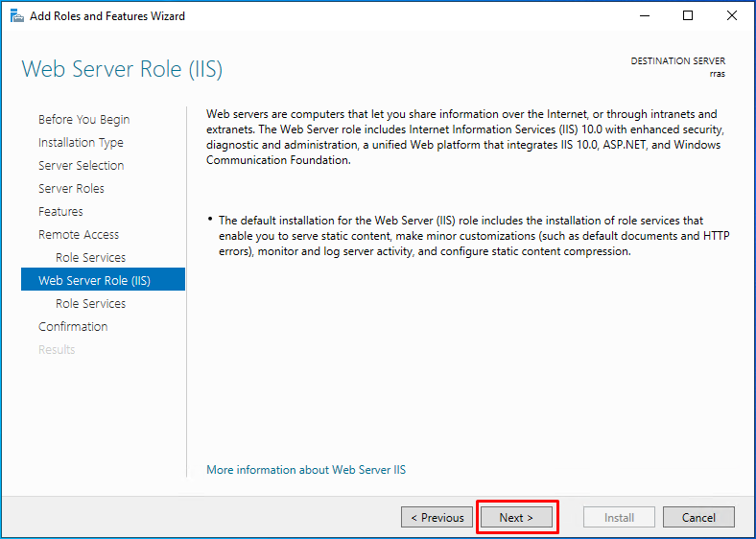756x539 pixels.
Task: Select the Web Server Role (IIS) step
Action: (103, 280)
